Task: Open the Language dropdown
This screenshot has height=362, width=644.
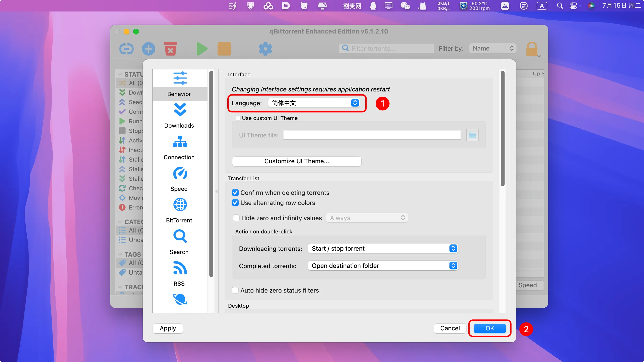Action: pos(314,103)
